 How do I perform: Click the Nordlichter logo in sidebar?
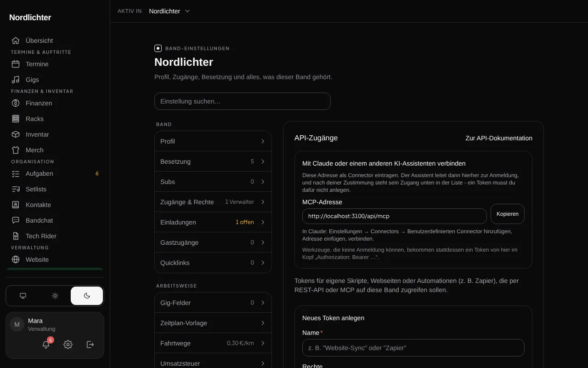click(x=30, y=17)
